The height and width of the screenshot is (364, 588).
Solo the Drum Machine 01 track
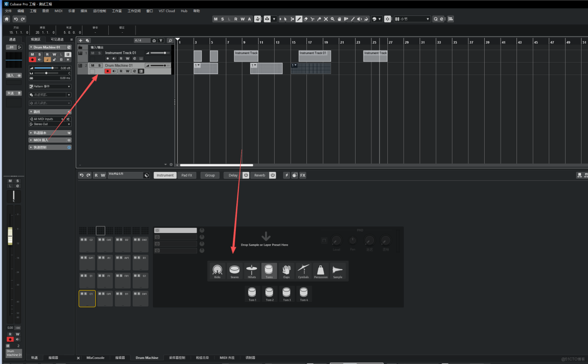(x=99, y=65)
